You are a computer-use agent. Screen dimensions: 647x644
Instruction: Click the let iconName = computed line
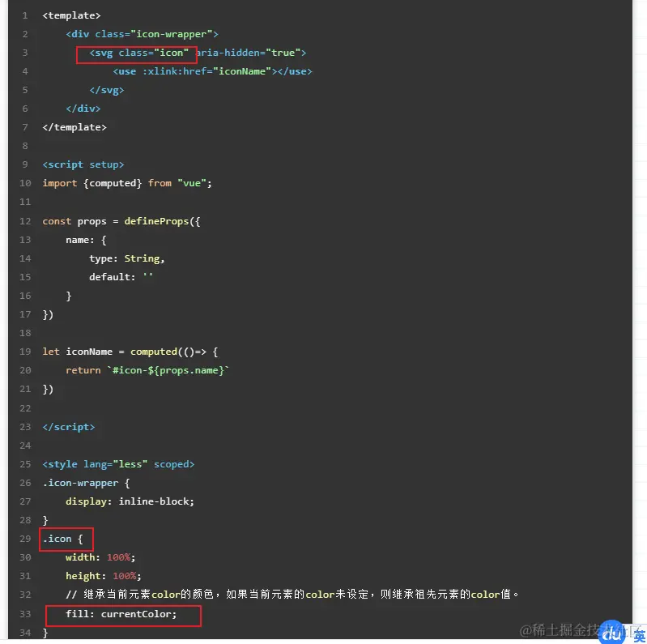click(130, 352)
